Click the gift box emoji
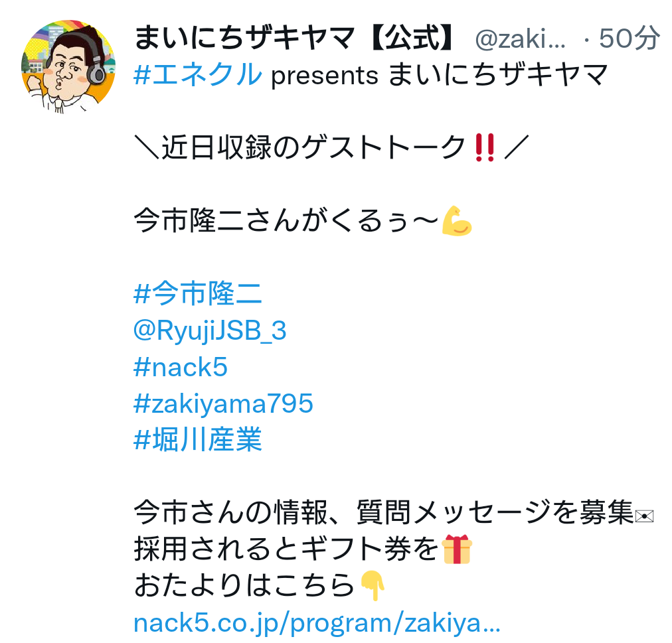The image size is (672, 643). [x=457, y=549]
